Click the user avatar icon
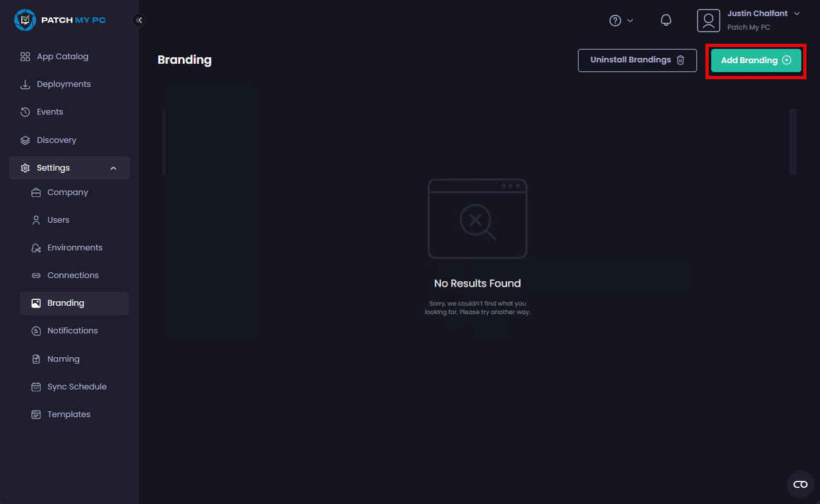The width and height of the screenshot is (820, 504). point(708,21)
